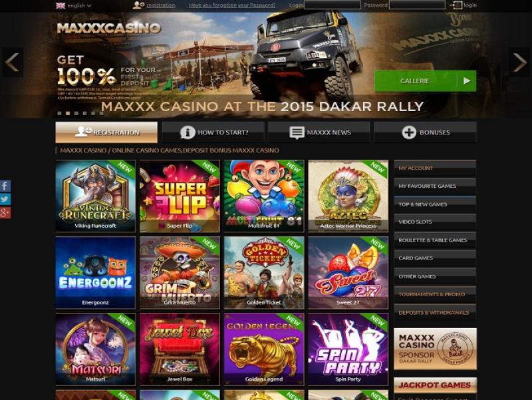This screenshot has width=532, height=400.
Task: Select the first banner carousel dot
Action: [x=60, y=113]
